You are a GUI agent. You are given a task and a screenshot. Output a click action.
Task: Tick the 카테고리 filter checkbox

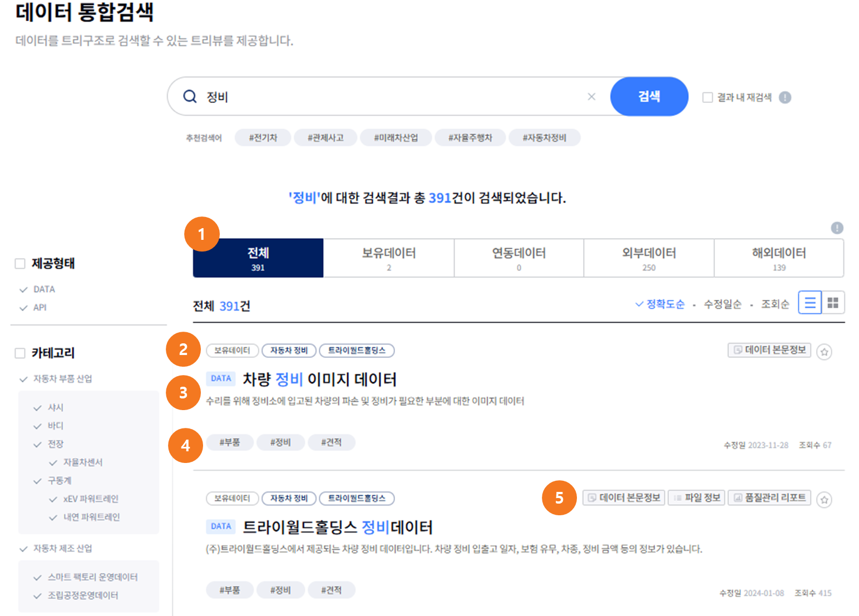pyautogui.click(x=20, y=353)
